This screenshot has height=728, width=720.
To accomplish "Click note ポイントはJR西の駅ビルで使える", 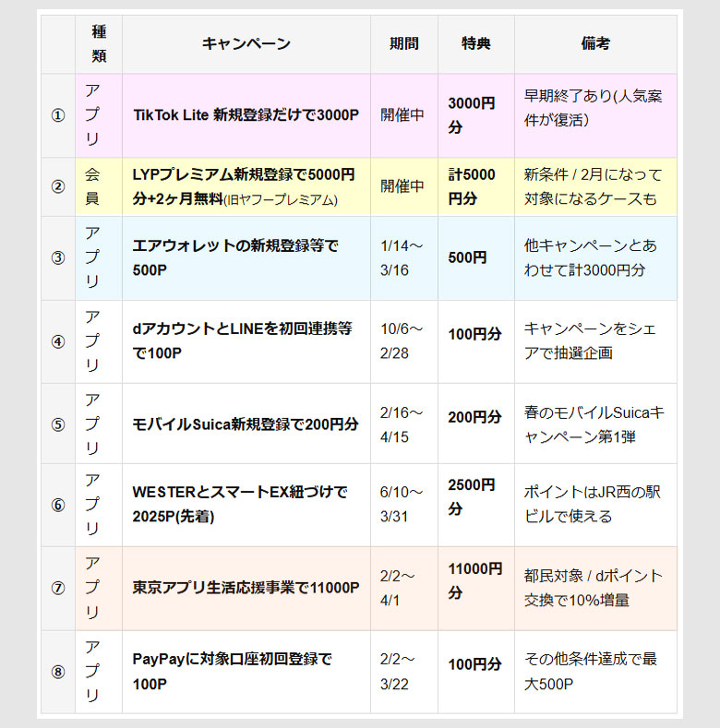I will (x=595, y=505).
